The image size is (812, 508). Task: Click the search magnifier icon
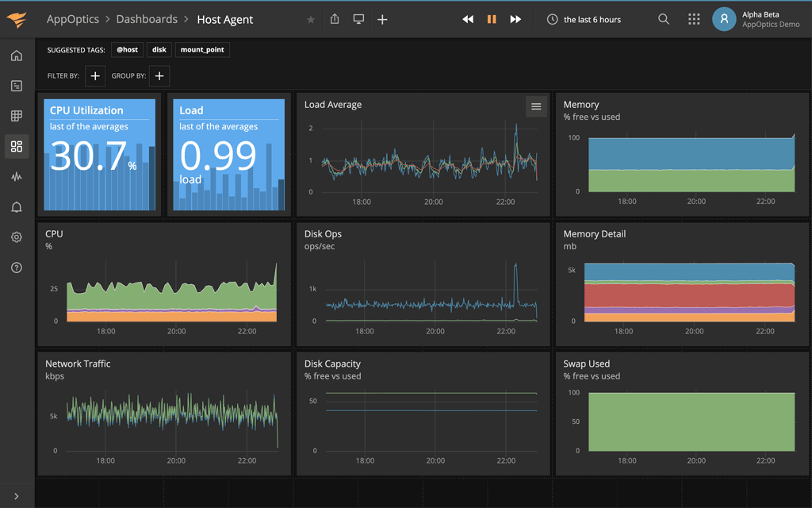click(x=664, y=19)
